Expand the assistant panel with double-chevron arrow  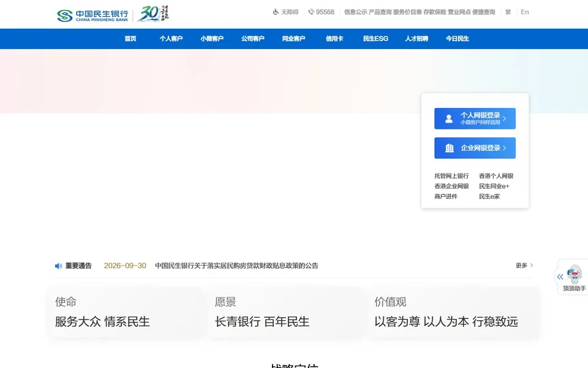click(x=560, y=277)
